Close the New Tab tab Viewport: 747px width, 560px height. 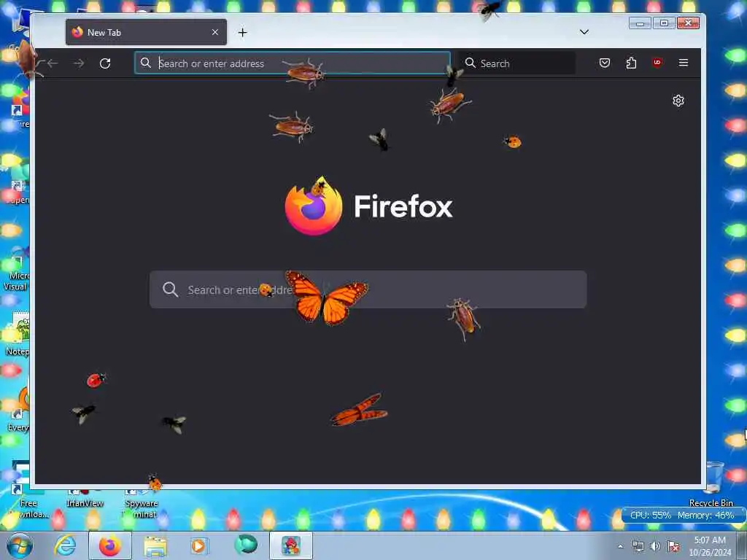coord(215,32)
